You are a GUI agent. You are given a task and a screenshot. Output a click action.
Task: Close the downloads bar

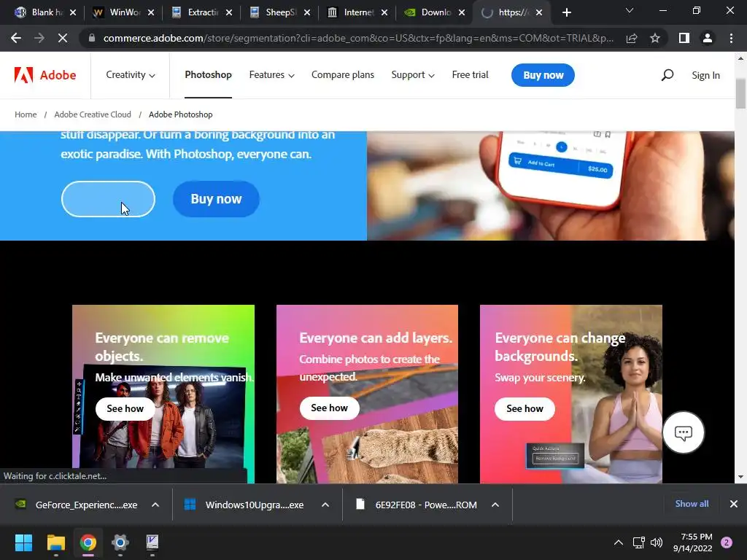point(734,504)
